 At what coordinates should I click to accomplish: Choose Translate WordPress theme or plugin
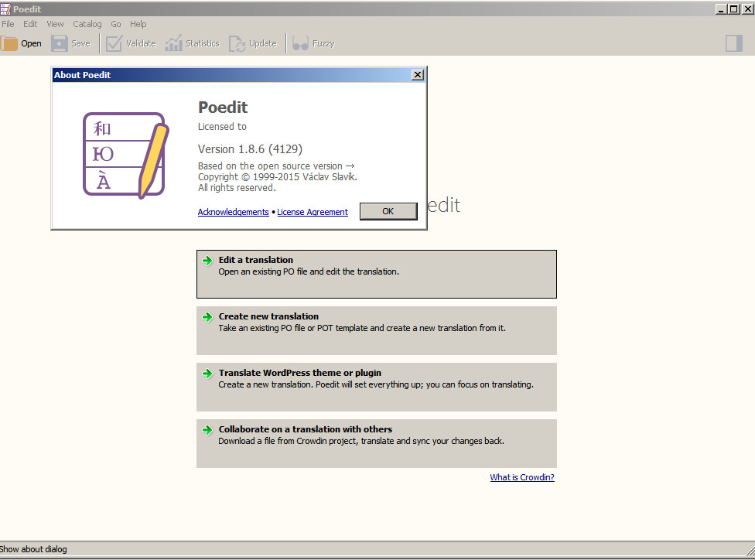[300, 373]
